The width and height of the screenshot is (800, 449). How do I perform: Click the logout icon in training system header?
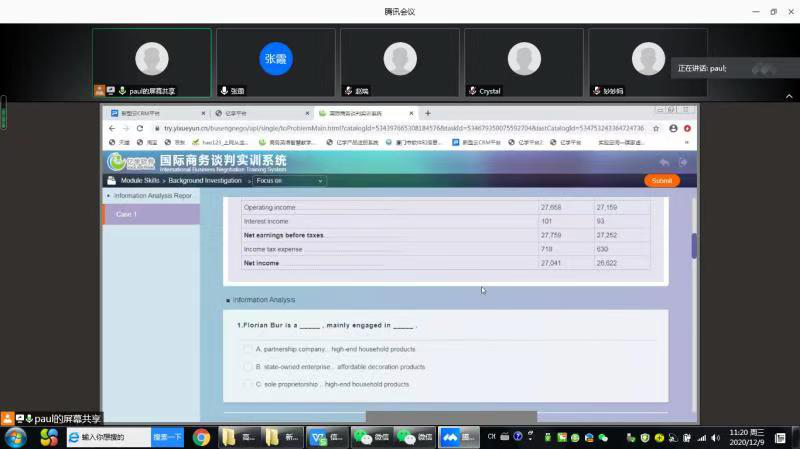tap(683, 162)
